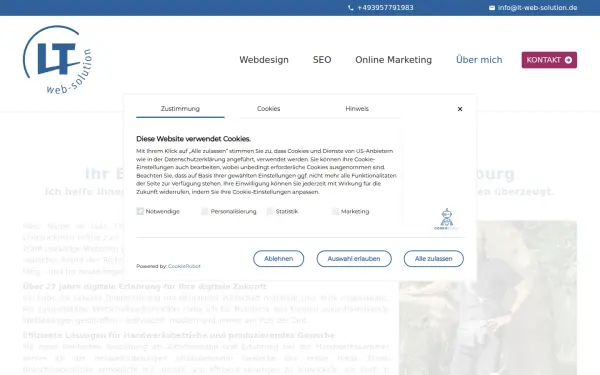Open the SEO menu item

click(322, 60)
